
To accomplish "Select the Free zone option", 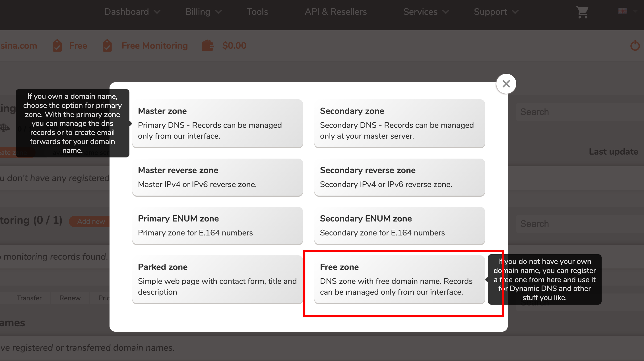I will coord(399,279).
